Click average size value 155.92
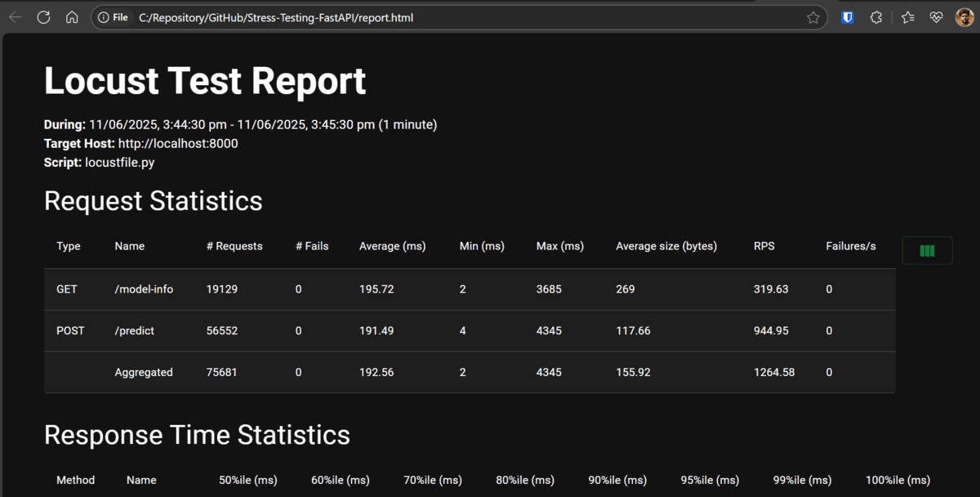Screen dimensions: 980x497 (633, 373)
